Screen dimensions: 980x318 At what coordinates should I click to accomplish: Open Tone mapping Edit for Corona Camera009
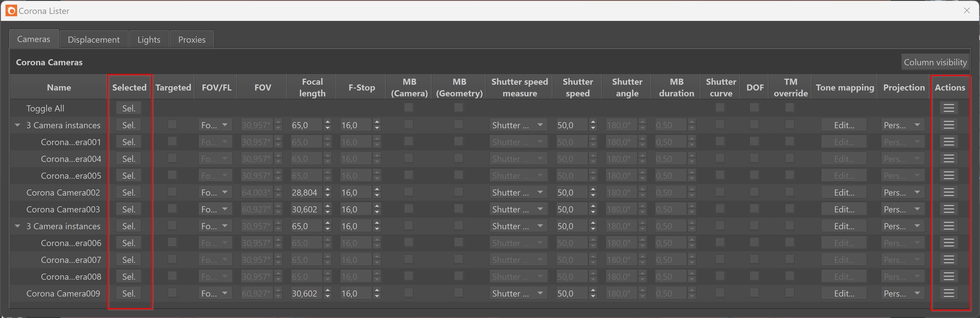coord(844,293)
